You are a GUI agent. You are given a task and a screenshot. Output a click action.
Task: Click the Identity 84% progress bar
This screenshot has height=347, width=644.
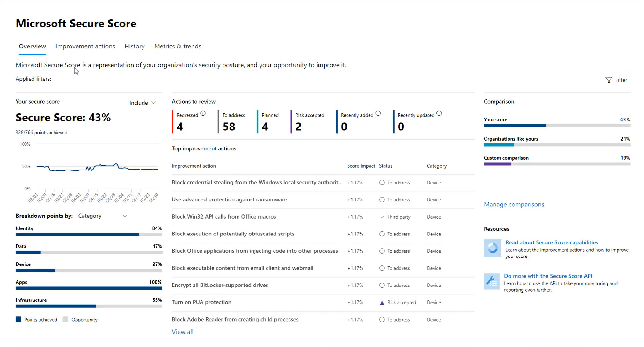[x=89, y=235]
